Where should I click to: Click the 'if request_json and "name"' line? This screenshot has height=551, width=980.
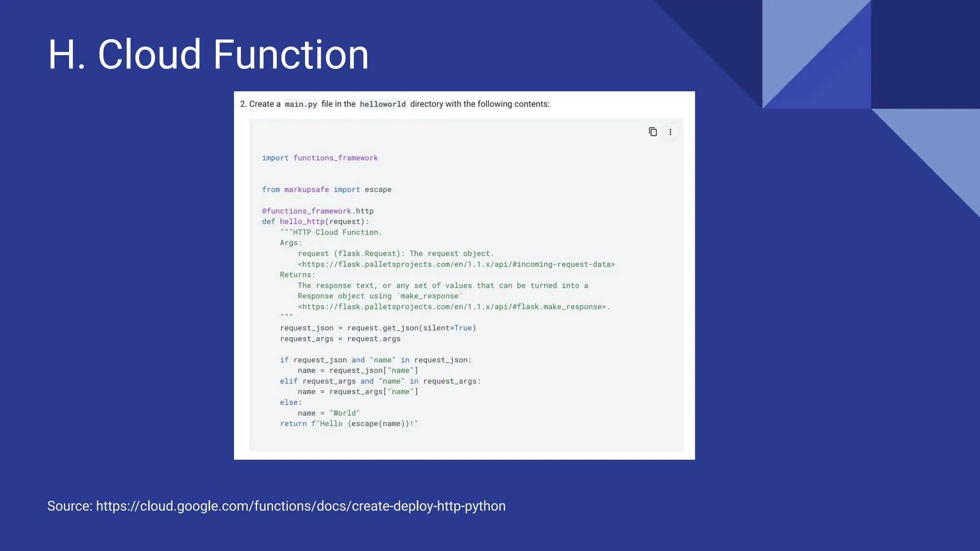(376, 360)
